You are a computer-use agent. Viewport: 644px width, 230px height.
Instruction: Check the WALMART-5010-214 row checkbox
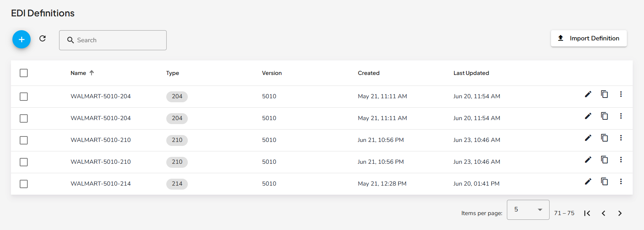(24, 184)
